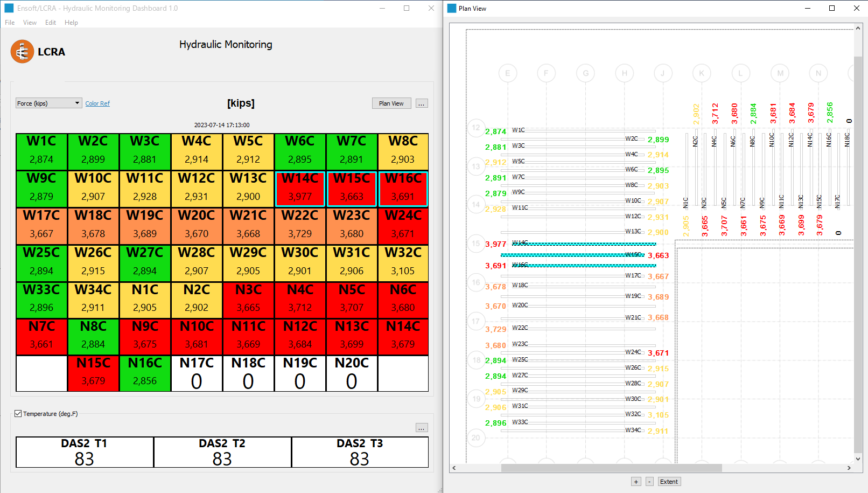Open the File menu
Screen dimensions: 868x493
[x=9, y=23]
